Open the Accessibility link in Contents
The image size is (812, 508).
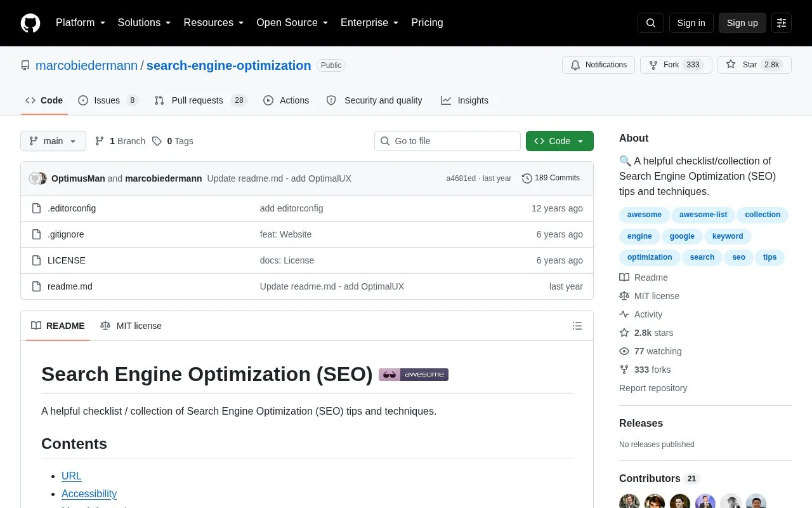point(89,493)
